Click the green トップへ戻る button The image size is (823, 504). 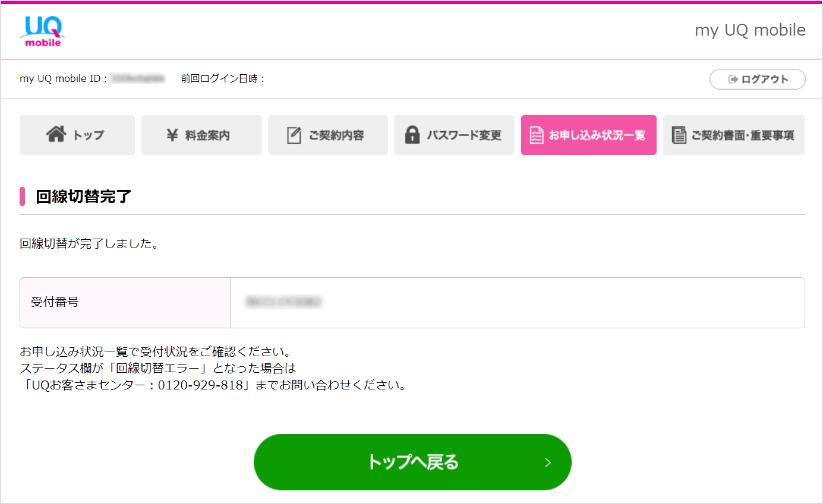tap(412, 462)
